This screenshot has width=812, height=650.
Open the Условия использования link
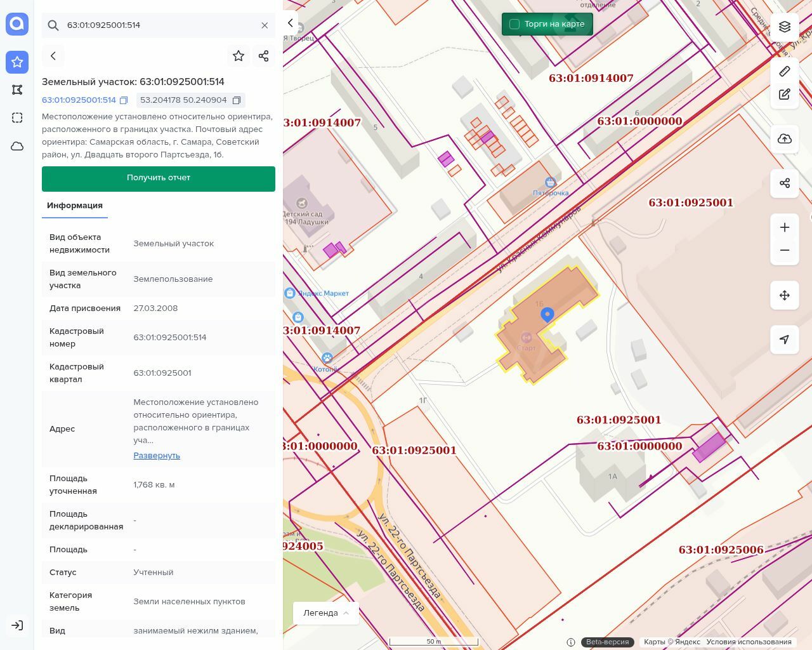coord(749,642)
